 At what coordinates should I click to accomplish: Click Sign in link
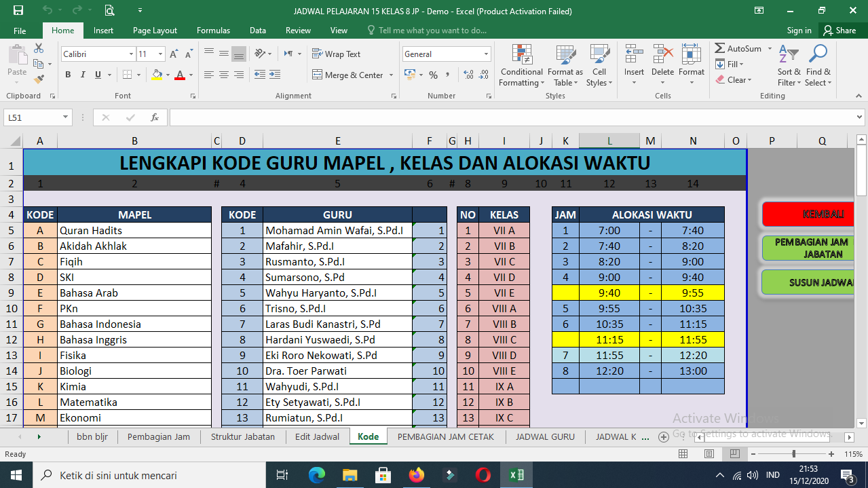pos(799,31)
